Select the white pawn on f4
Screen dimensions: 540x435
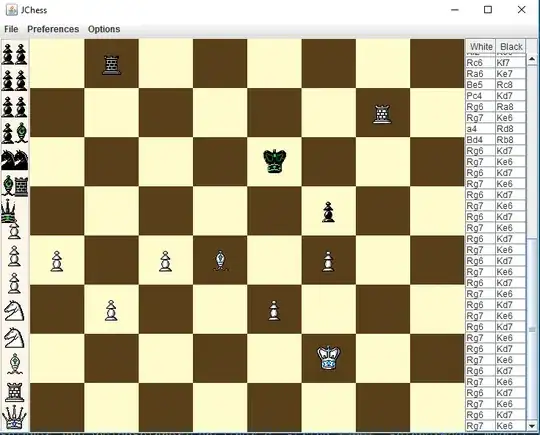tap(328, 261)
